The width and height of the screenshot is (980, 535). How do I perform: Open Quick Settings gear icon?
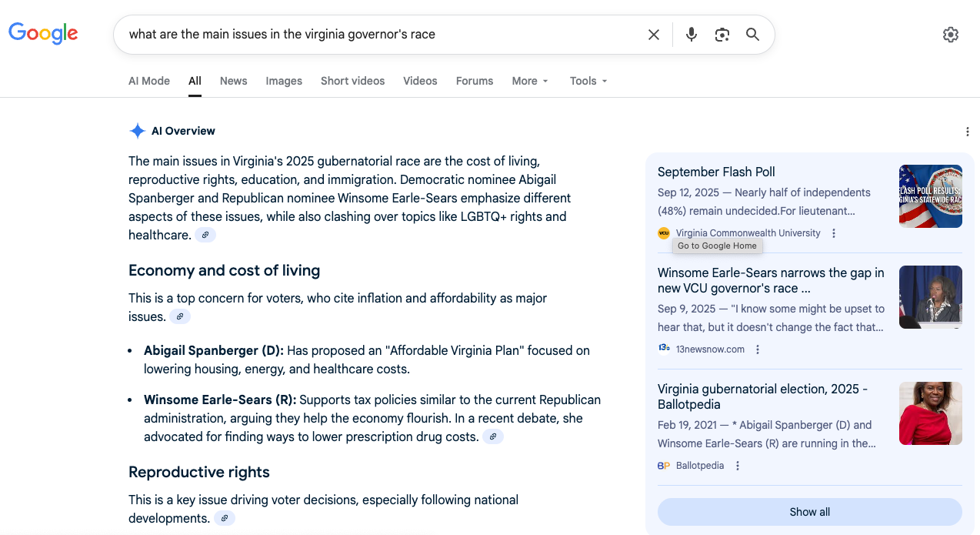[x=951, y=35]
